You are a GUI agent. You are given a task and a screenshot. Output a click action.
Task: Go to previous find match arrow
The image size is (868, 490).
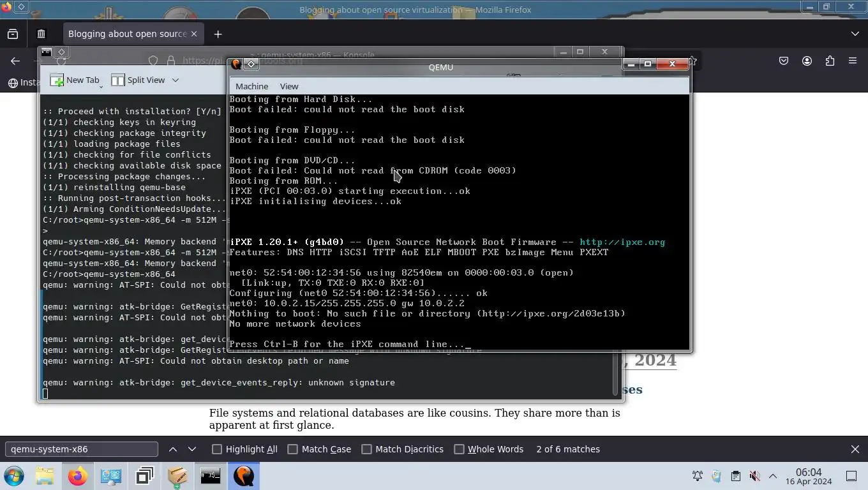point(173,449)
